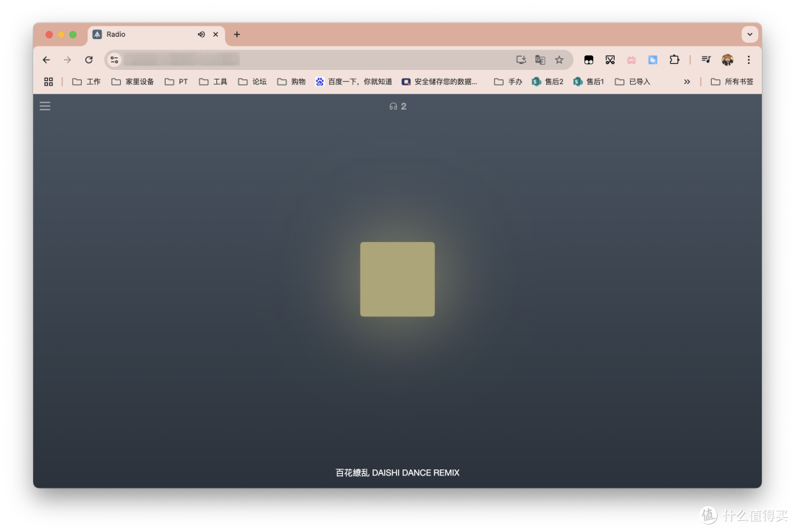Click the headphones listener count icon

393,107
